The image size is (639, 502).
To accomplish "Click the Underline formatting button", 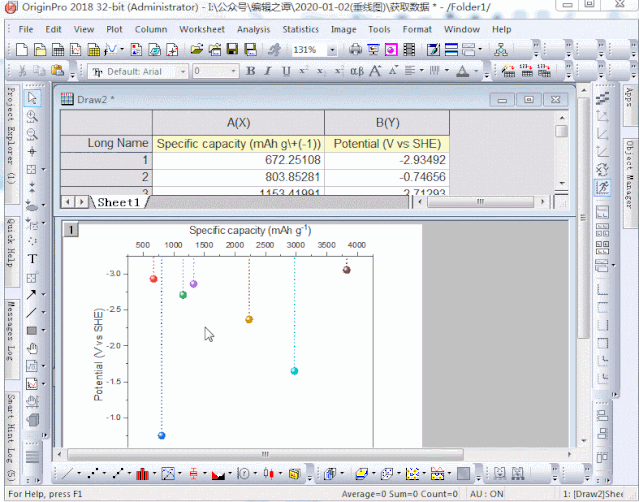I will pos(285,71).
